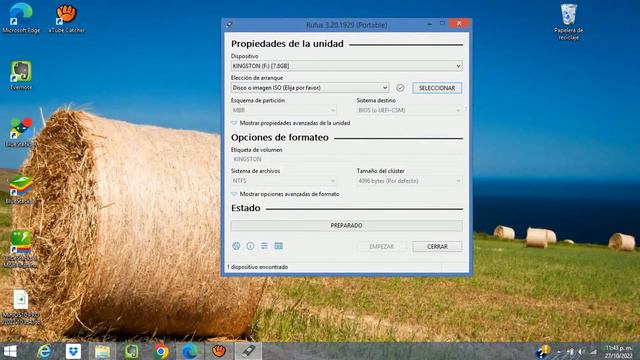Switch to aTube Catcher in the taskbar

tap(219, 351)
